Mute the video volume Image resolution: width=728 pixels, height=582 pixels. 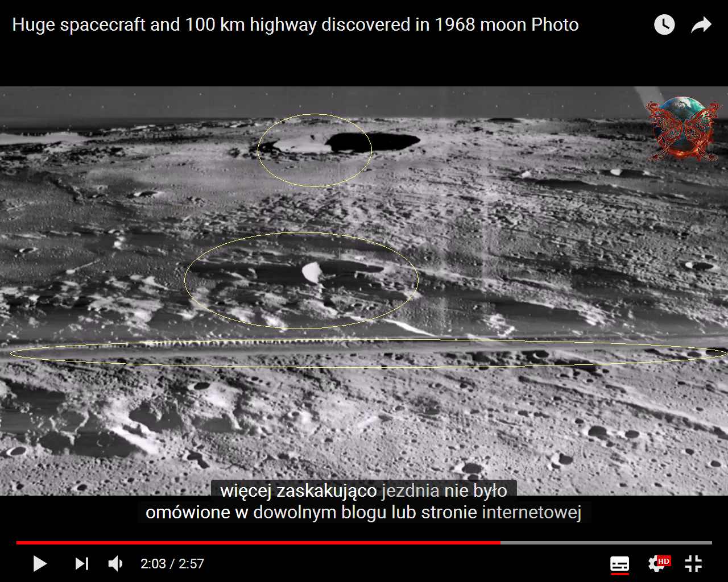point(115,563)
